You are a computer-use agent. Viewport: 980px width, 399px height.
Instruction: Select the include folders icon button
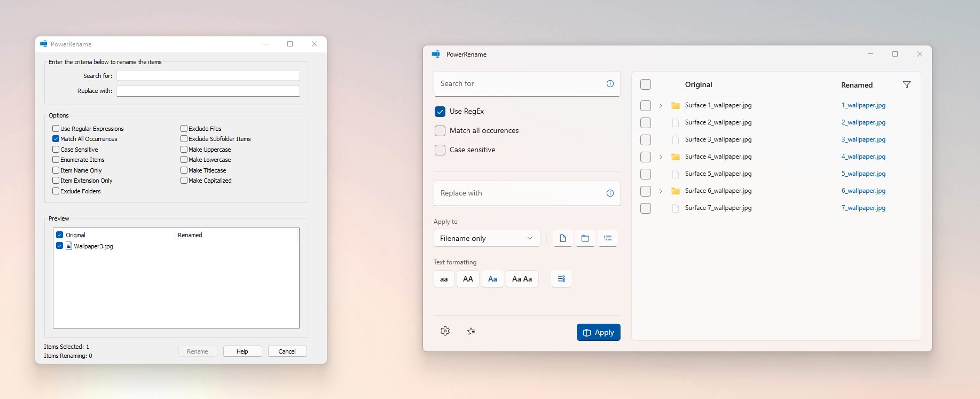(585, 238)
